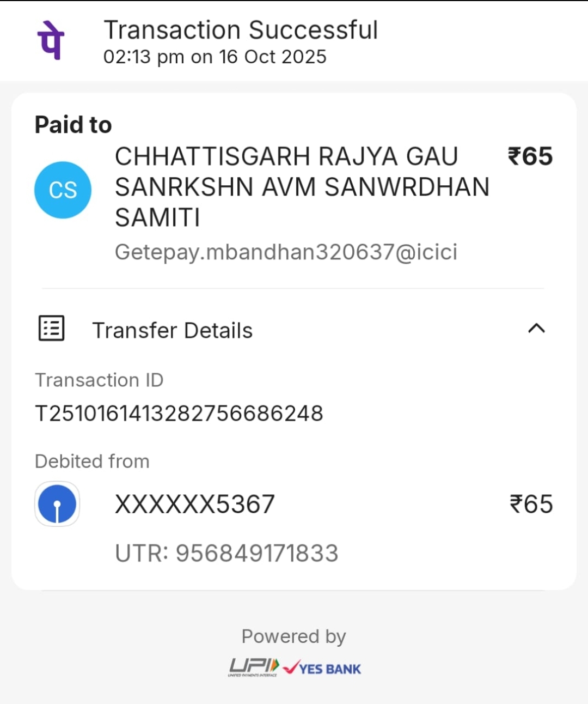
Task: Tap the transaction ID T2510161413282756686248
Action: (179, 414)
